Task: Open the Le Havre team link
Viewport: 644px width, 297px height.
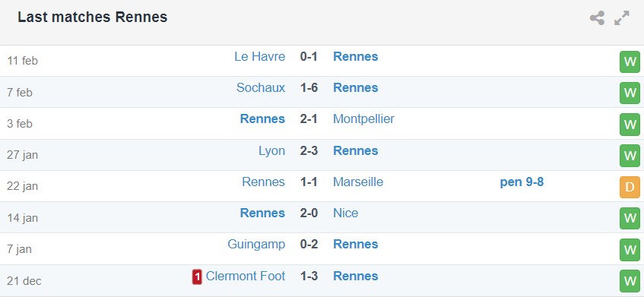Action: (259, 57)
